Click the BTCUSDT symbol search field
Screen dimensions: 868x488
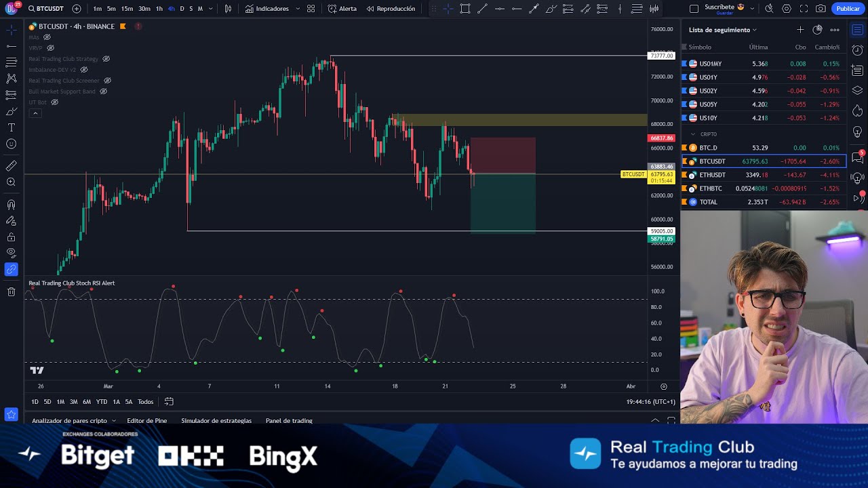[46, 9]
